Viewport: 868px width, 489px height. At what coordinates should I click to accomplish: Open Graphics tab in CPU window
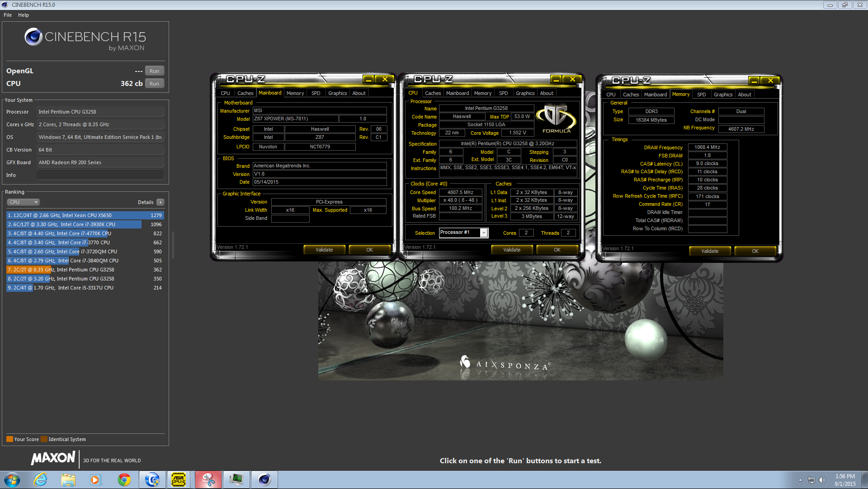pyautogui.click(x=525, y=93)
